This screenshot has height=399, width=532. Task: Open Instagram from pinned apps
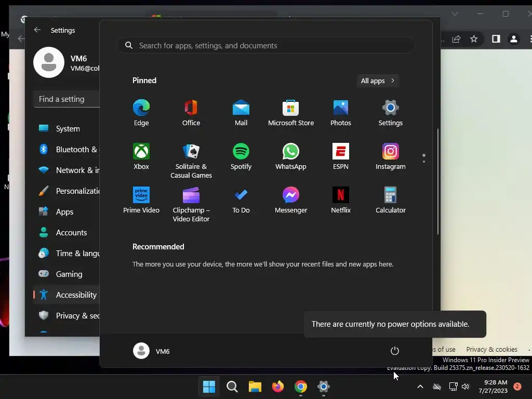click(x=391, y=156)
